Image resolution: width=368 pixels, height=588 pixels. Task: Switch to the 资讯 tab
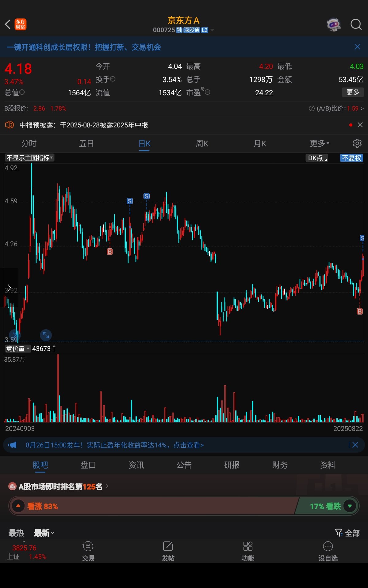pyautogui.click(x=136, y=465)
